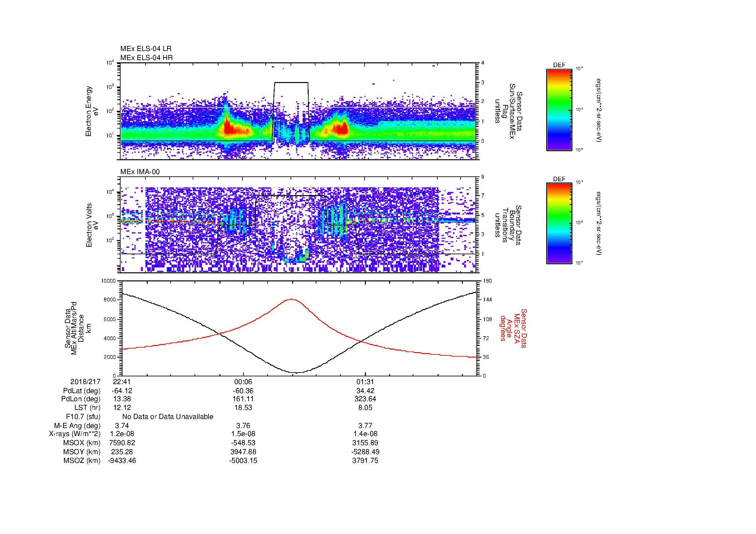Click the altitude axis tick '10000'

(x=109, y=281)
